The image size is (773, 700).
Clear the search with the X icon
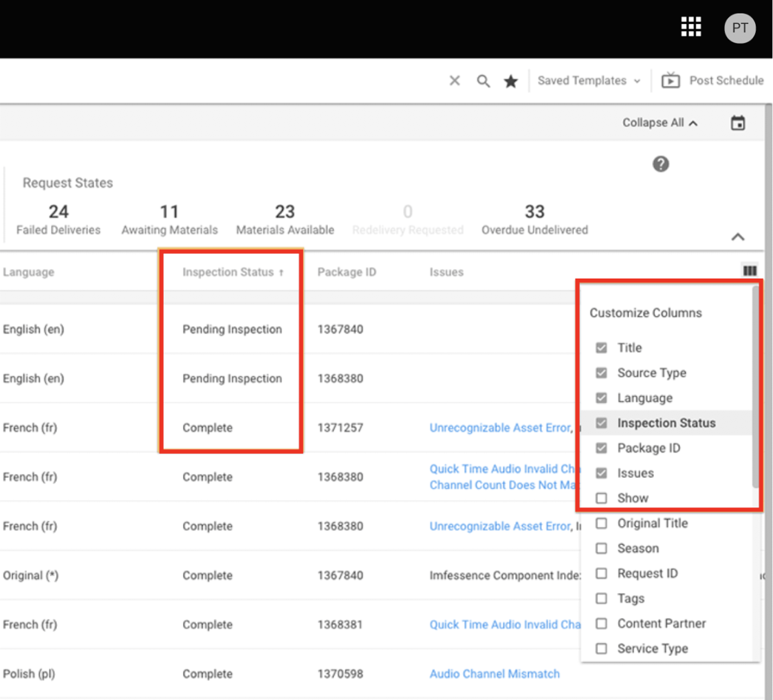pos(455,80)
